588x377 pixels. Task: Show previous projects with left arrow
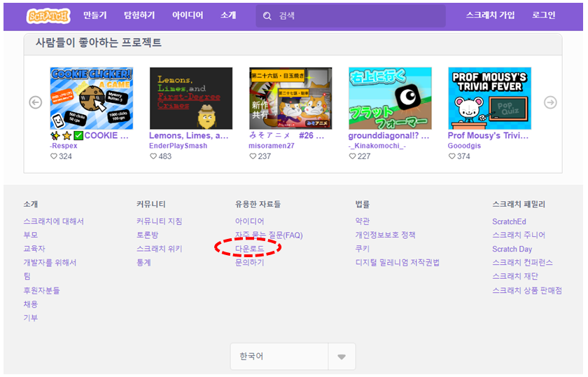pos(36,102)
